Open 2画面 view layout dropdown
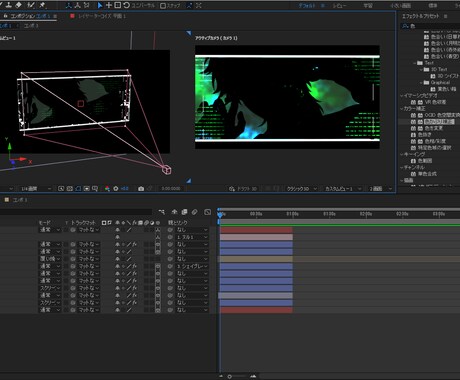 pos(381,189)
